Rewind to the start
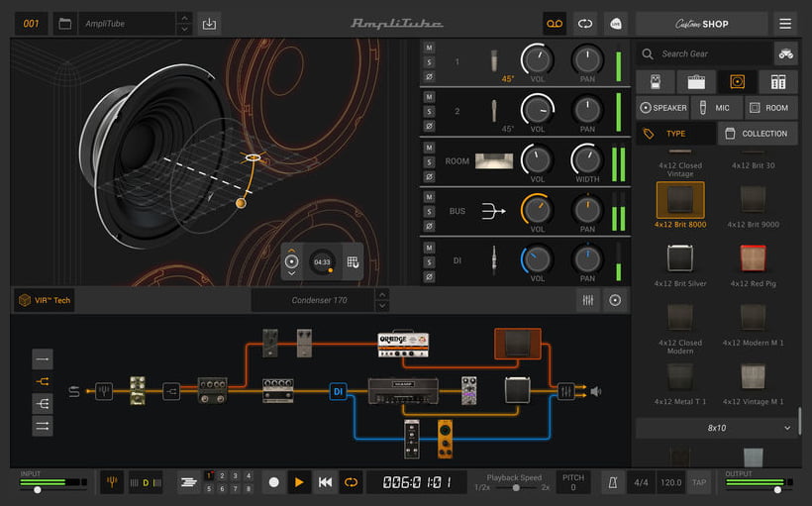812x506 pixels. 325,482
